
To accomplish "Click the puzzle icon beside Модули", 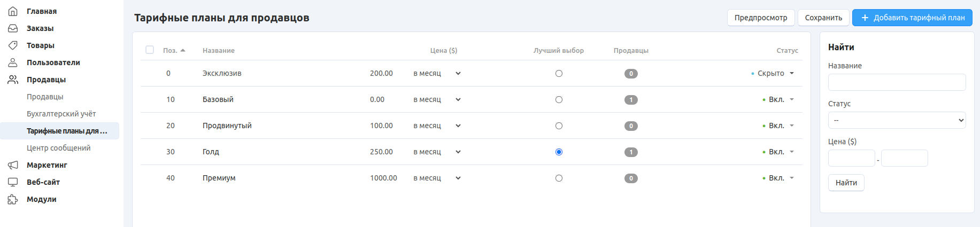I will [13, 199].
